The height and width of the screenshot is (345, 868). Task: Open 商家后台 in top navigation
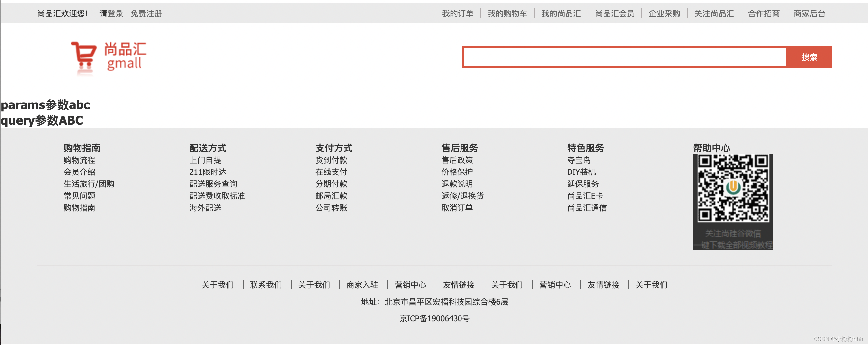(x=809, y=14)
